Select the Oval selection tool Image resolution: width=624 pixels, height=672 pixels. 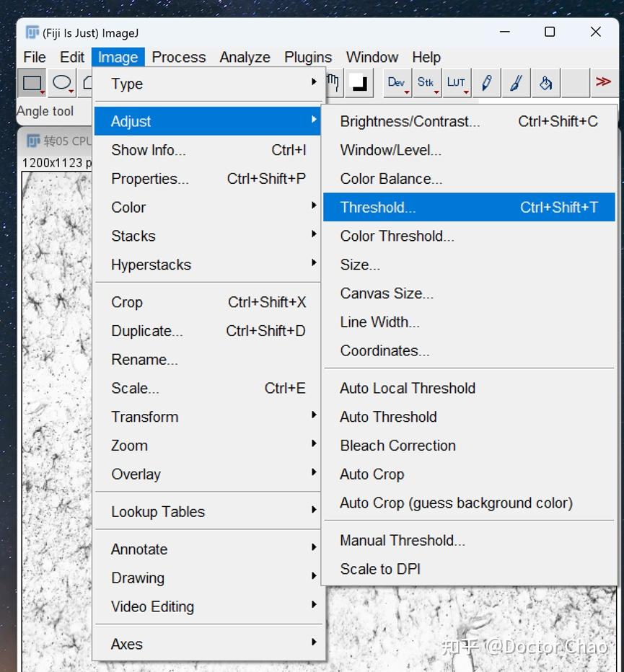tap(62, 83)
